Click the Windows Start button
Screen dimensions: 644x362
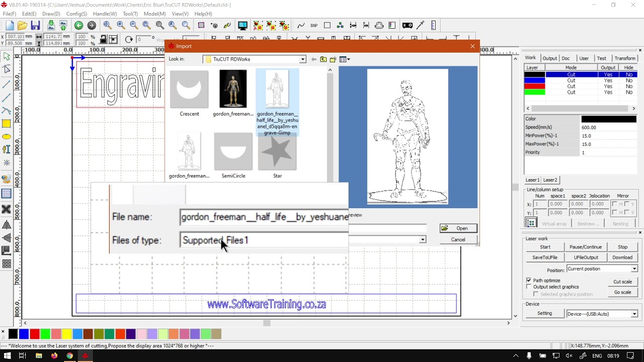pos(8,356)
